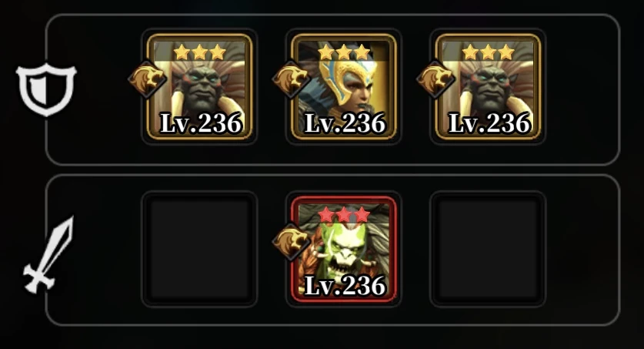Select the right orc hero portrait in defense row
Screen dimensions: 644x349
pos(488,87)
